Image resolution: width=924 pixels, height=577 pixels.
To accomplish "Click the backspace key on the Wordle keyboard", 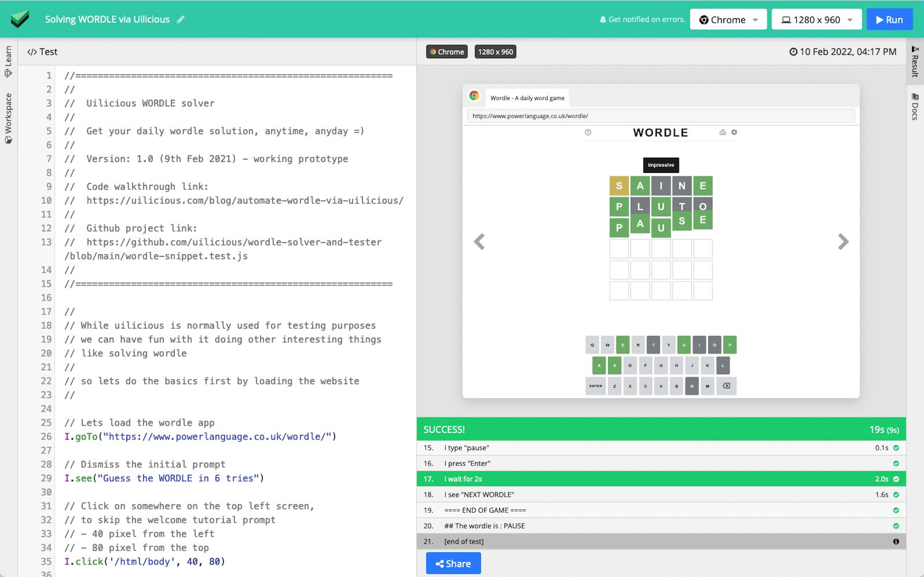I will pyautogui.click(x=726, y=386).
